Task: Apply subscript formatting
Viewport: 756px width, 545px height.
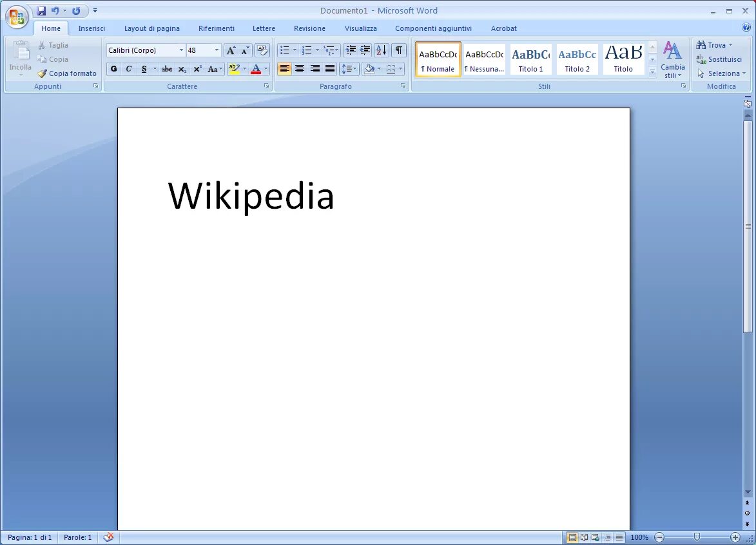Action: (x=182, y=69)
